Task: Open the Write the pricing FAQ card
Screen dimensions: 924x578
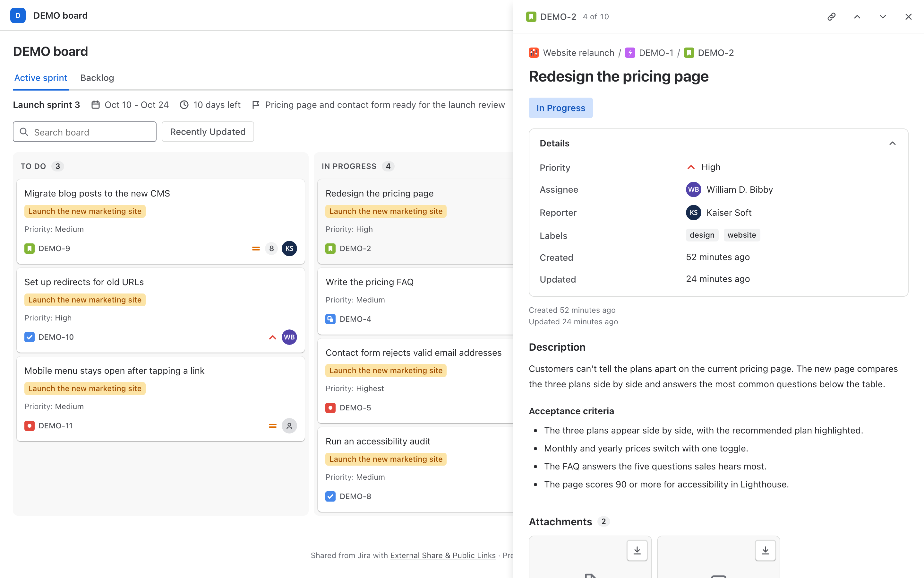Action: pyautogui.click(x=415, y=301)
